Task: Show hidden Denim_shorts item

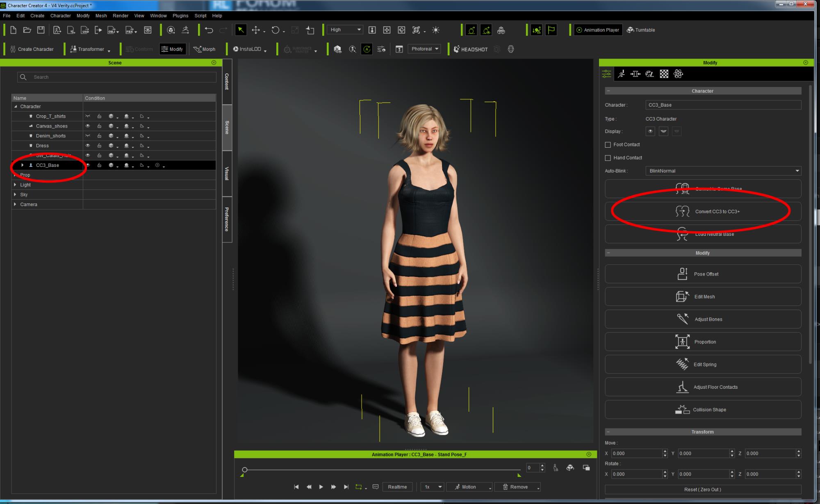Action: (x=87, y=136)
